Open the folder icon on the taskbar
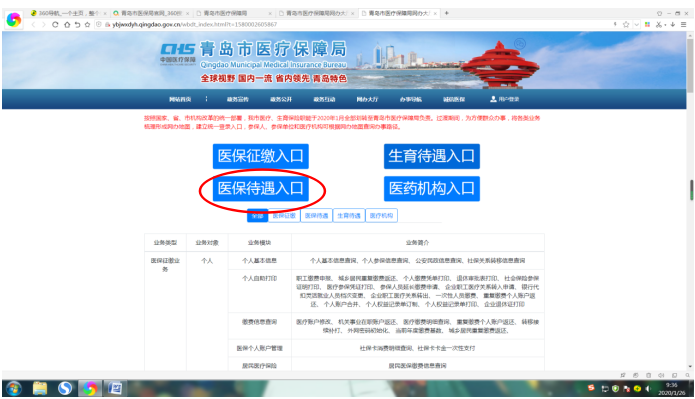 [40, 388]
